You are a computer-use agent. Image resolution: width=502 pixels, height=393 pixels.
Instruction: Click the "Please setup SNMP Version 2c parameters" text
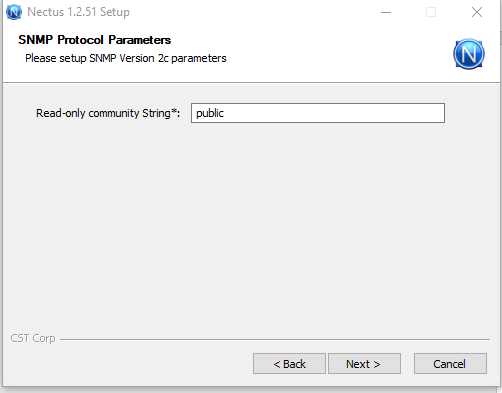pyautogui.click(x=126, y=58)
